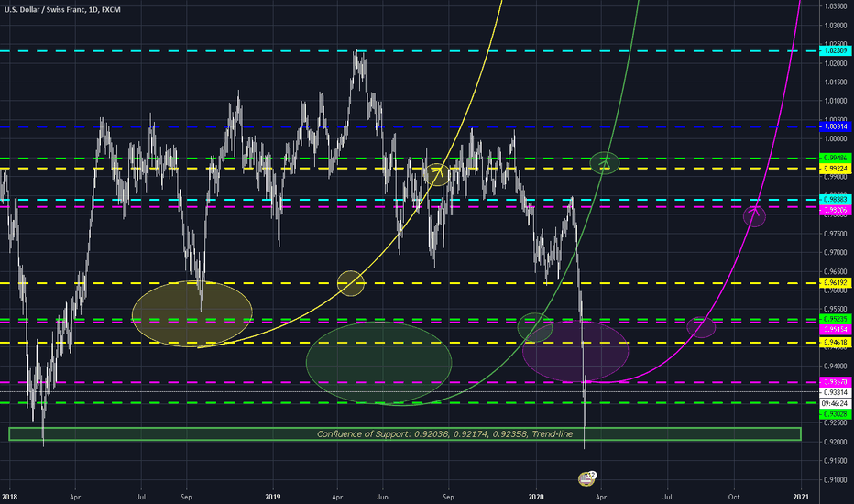Select the large magenta ellipse near 2020
Image resolution: width=854 pixels, height=504 pixels.
pyautogui.click(x=575, y=351)
